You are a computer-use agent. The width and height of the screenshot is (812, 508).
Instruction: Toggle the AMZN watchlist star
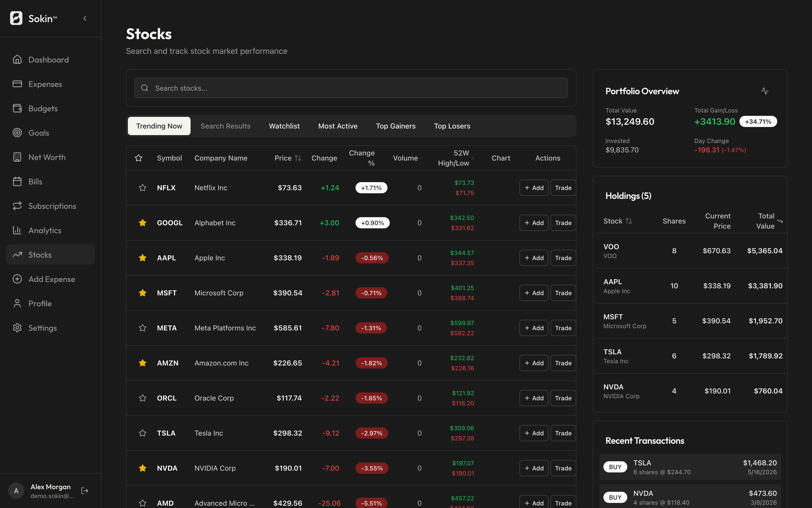(x=143, y=363)
